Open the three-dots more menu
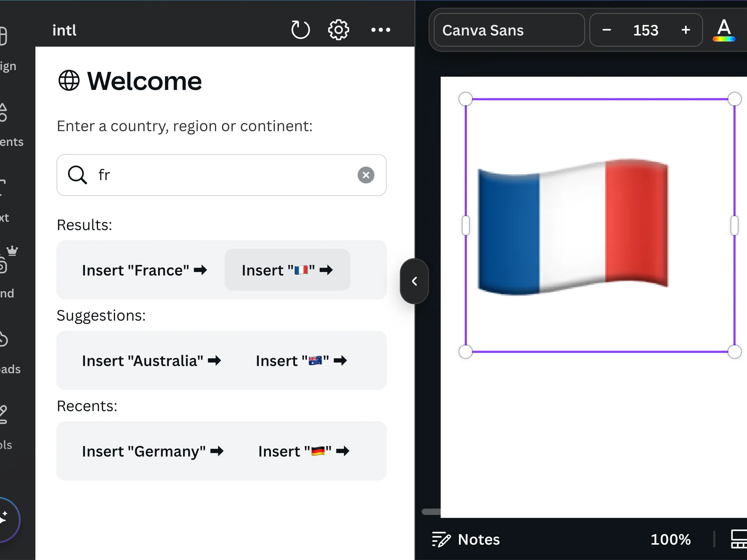The image size is (747, 560). [x=381, y=30]
